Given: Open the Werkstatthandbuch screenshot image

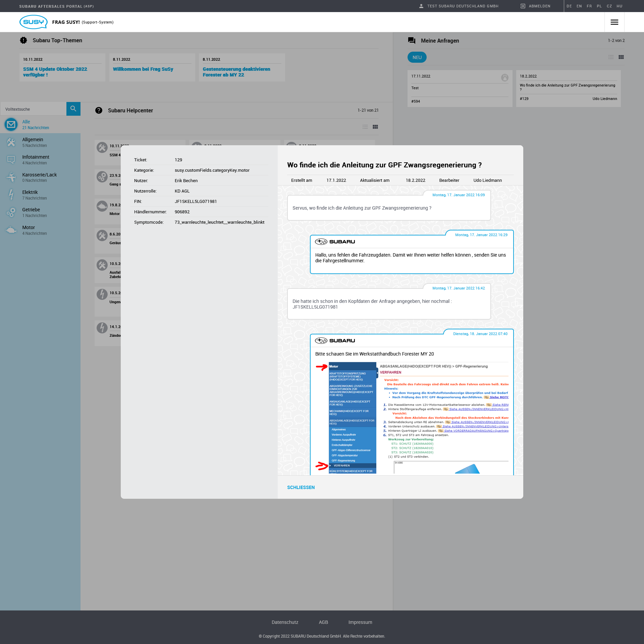Looking at the screenshot, I should (412, 418).
